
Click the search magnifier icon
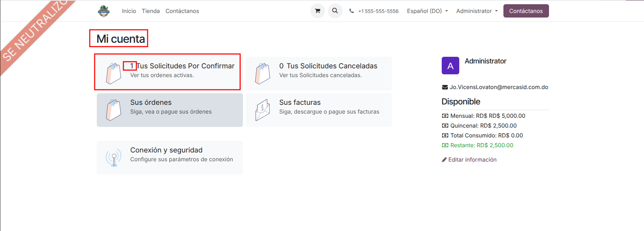(335, 11)
